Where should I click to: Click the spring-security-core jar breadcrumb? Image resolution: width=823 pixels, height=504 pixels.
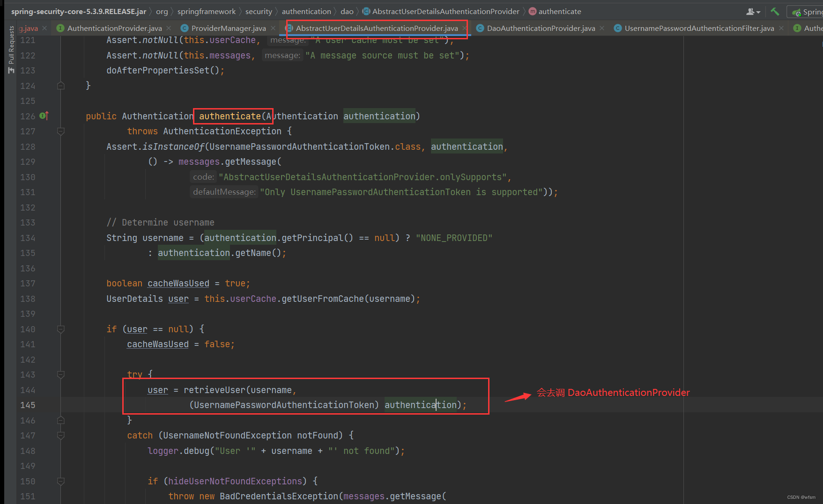point(79,11)
